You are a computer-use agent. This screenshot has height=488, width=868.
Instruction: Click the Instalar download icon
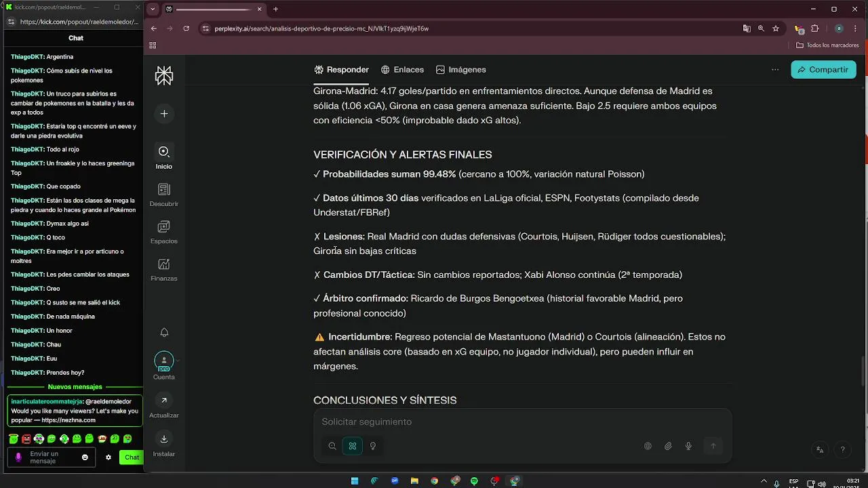click(x=163, y=439)
